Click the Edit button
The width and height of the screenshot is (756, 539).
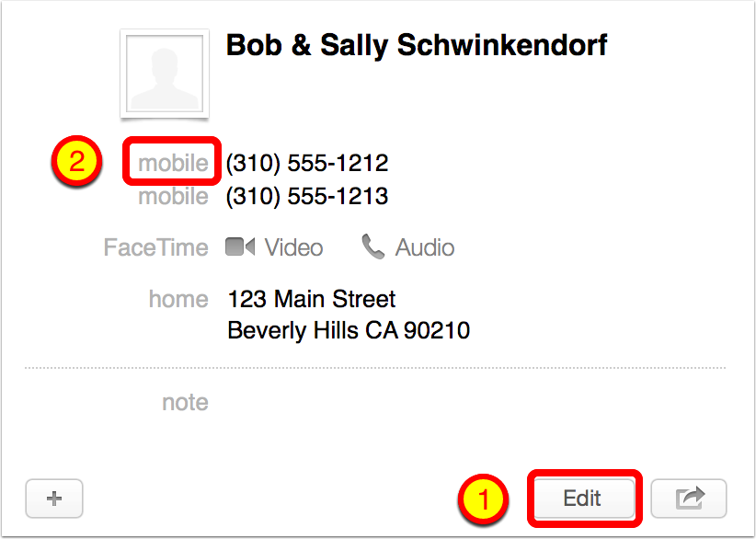coord(581,499)
